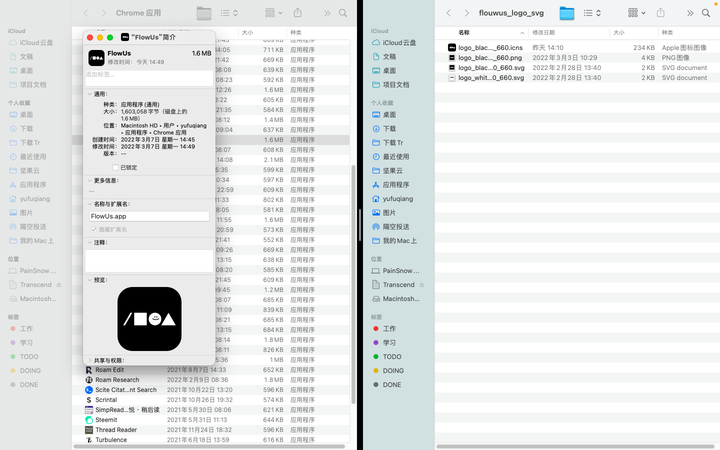Select Macintosh disk in right Finder sidebar
The image size is (720, 450).
[395, 299]
